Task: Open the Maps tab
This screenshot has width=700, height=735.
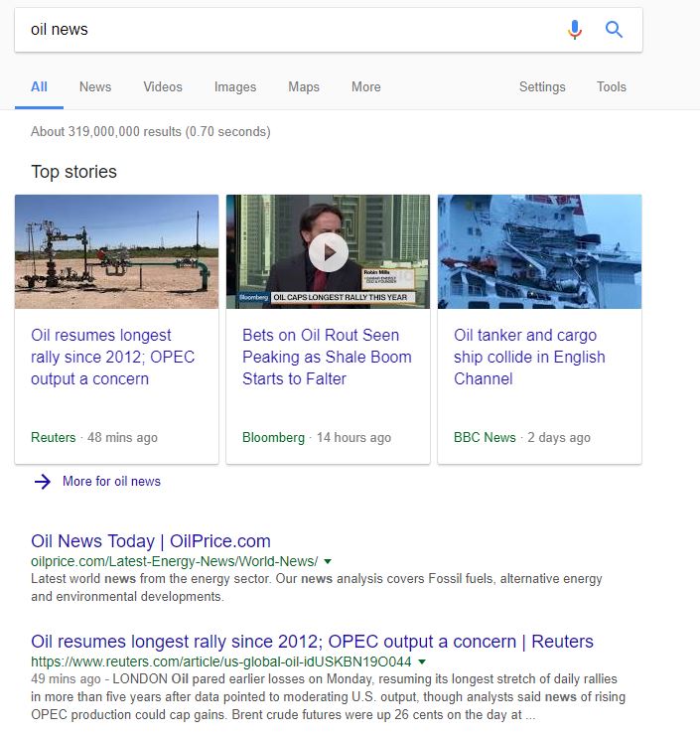Action: tap(304, 86)
